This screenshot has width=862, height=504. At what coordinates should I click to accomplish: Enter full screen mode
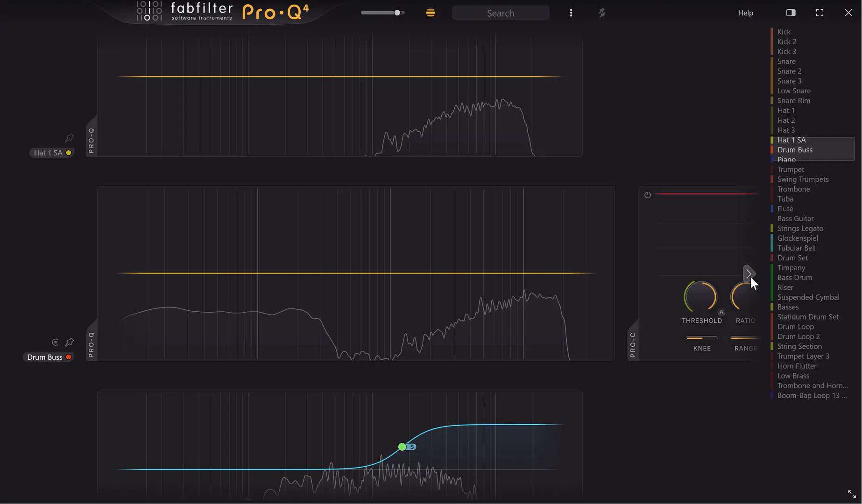(x=820, y=13)
